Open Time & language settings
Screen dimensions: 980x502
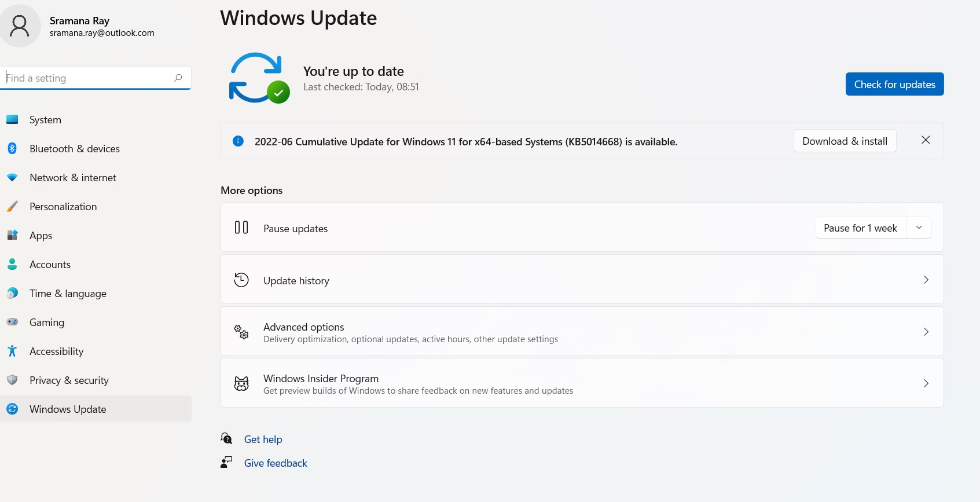pos(96,294)
